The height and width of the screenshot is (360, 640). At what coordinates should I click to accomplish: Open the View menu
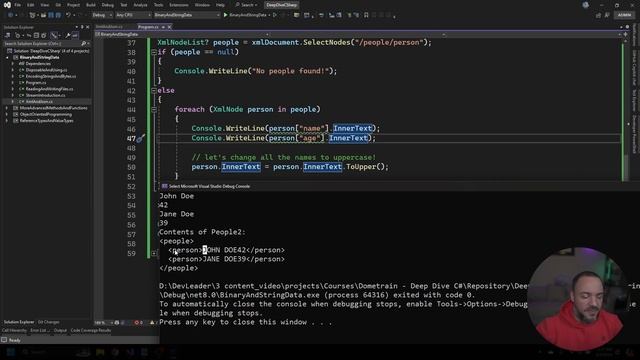45,5
